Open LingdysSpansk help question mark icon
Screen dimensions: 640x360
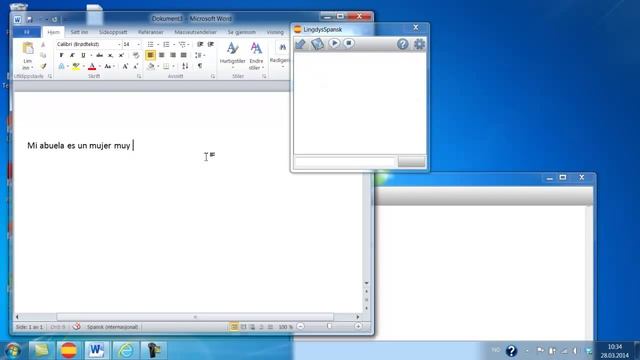click(403, 44)
